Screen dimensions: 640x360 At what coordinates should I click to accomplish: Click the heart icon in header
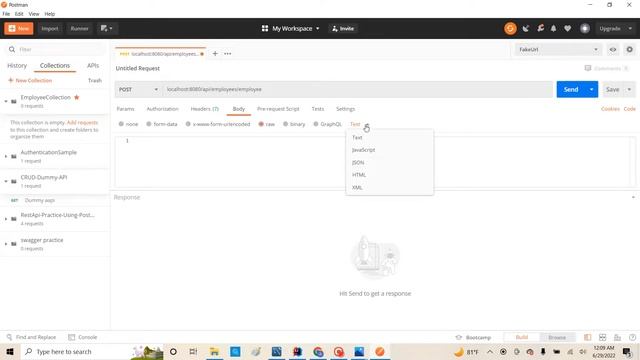567,29
